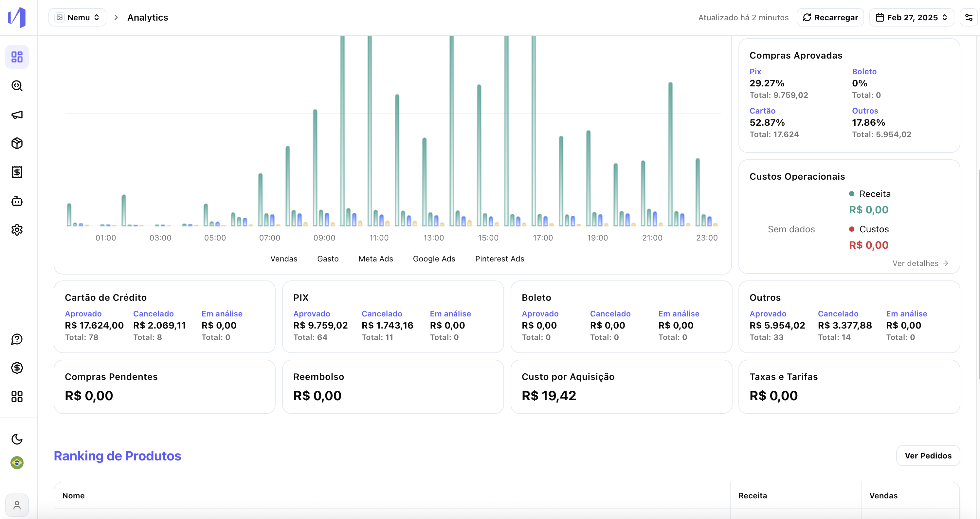Open the user profile avatar icon
Image resolution: width=980 pixels, height=519 pixels.
pyautogui.click(x=17, y=505)
